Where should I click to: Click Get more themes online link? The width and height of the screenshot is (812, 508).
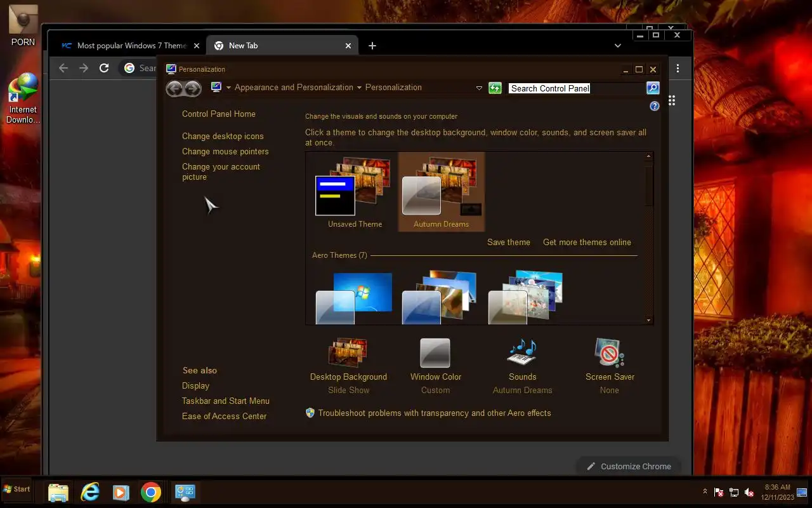coord(587,242)
